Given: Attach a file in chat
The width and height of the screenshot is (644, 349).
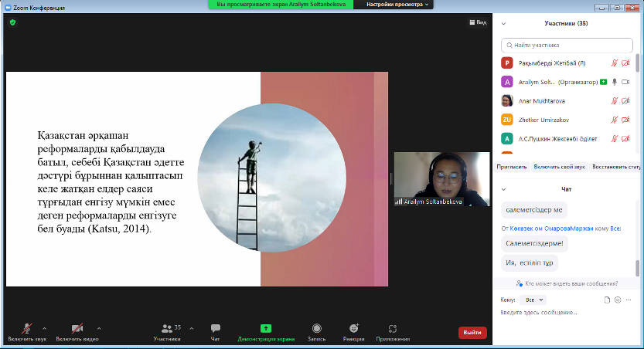Looking at the screenshot, I should [x=608, y=300].
